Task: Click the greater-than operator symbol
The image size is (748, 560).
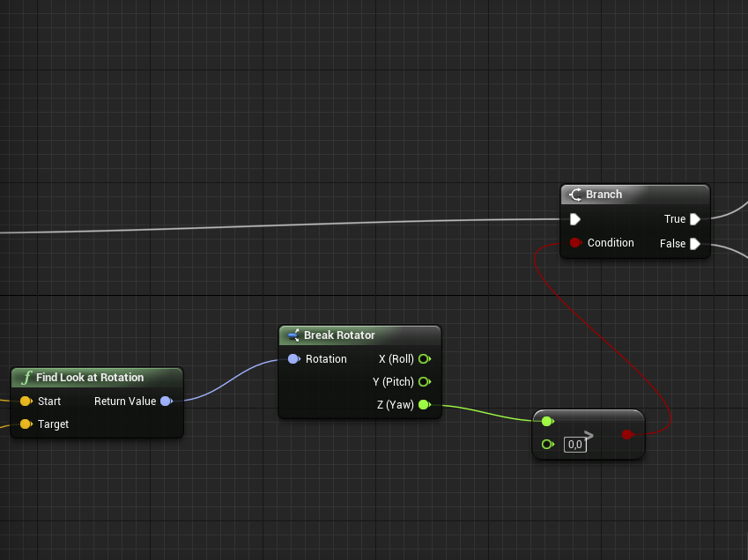Action: [x=589, y=435]
